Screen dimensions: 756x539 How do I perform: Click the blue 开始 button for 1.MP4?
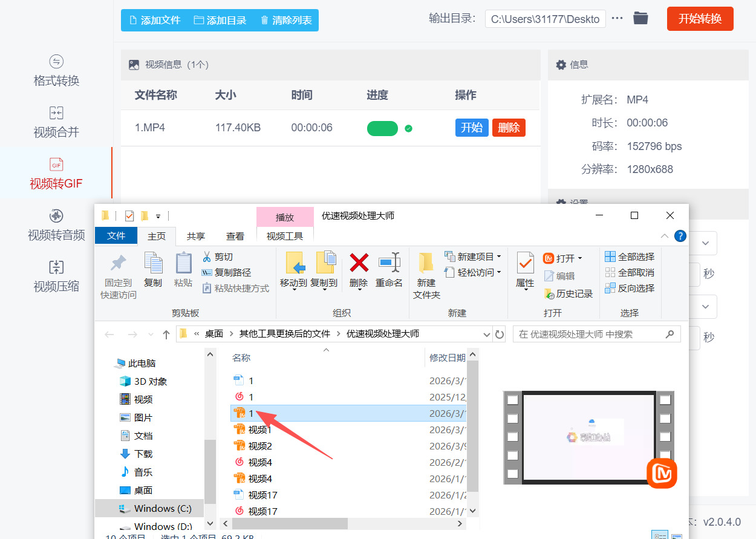point(471,128)
